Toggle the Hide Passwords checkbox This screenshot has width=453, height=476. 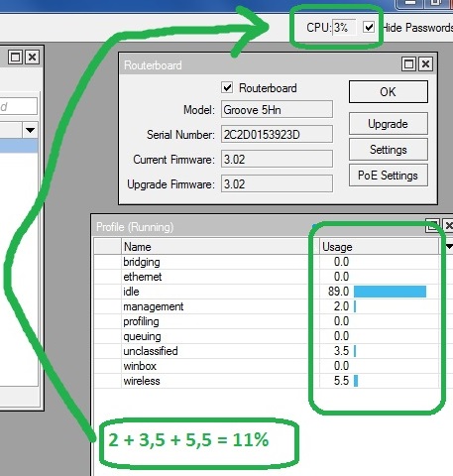[369, 27]
